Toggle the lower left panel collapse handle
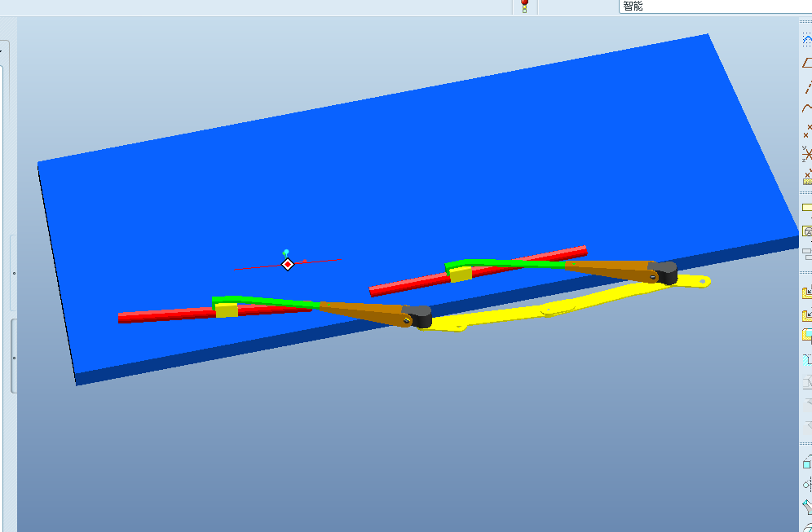The width and height of the screenshot is (812, 532). pos(14,357)
